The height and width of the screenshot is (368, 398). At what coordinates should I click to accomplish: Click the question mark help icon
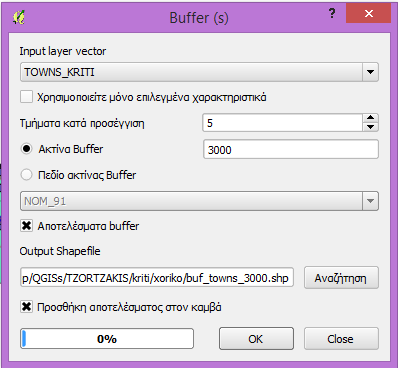332,14
